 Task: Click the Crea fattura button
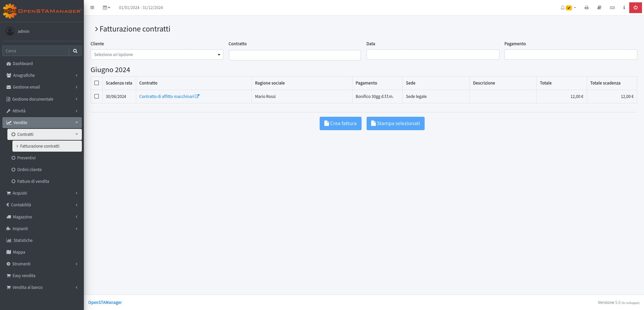coord(340,123)
